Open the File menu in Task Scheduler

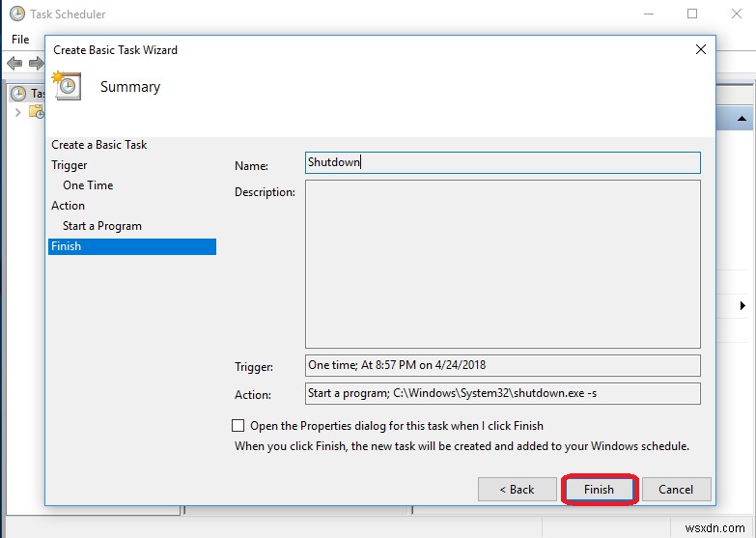(x=20, y=39)
